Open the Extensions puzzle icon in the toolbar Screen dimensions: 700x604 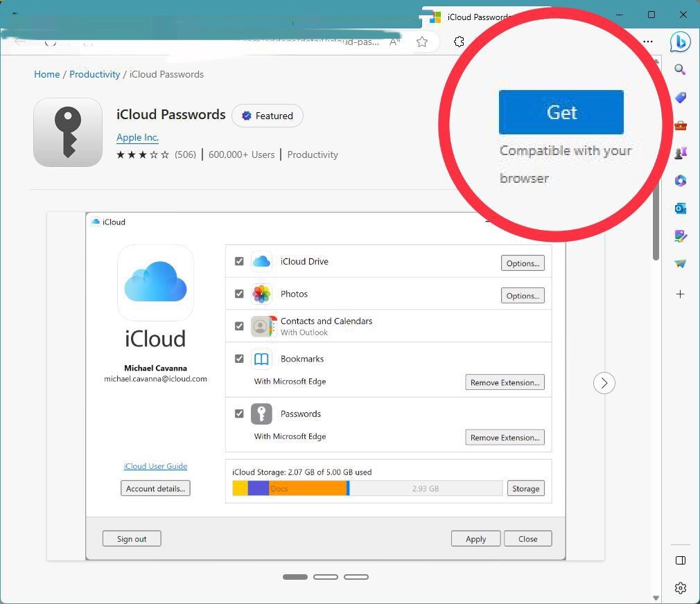click(459, 42)
